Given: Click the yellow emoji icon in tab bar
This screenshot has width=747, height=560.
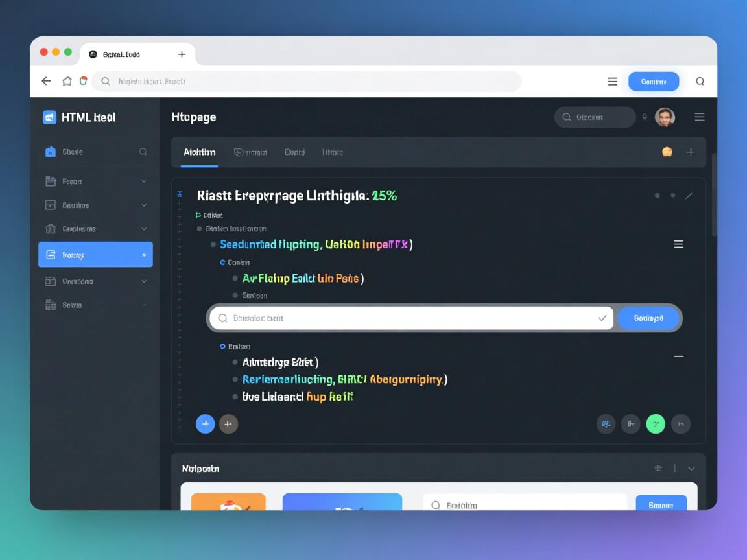Looking at the screenshot, I should tap(667, 152).
